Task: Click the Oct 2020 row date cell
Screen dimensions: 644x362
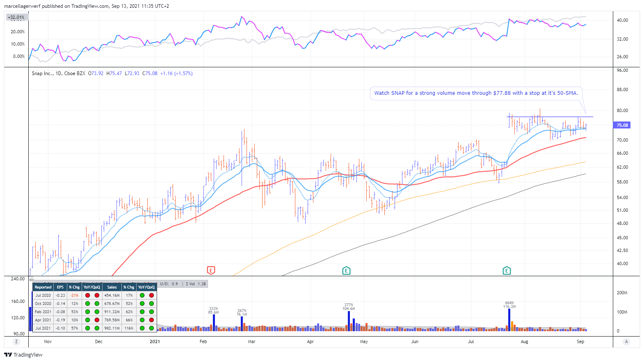Action: tap(43, 304)
